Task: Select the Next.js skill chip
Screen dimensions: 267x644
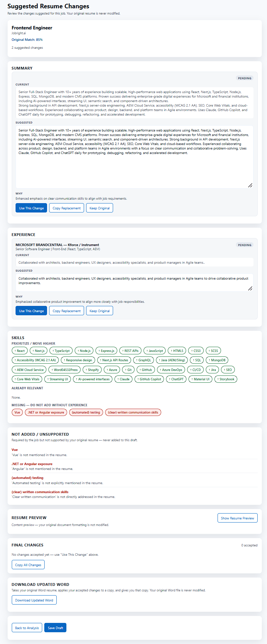Action: tap(38, 351)
